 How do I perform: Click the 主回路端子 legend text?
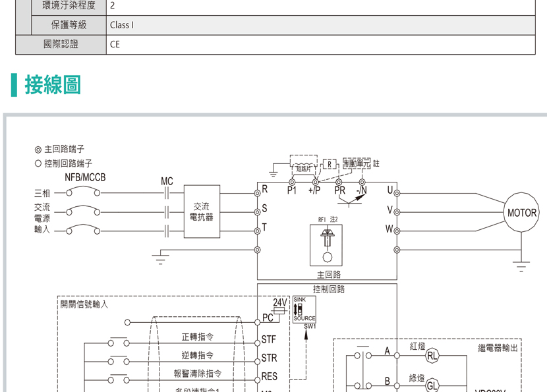(x=64, y=150)
